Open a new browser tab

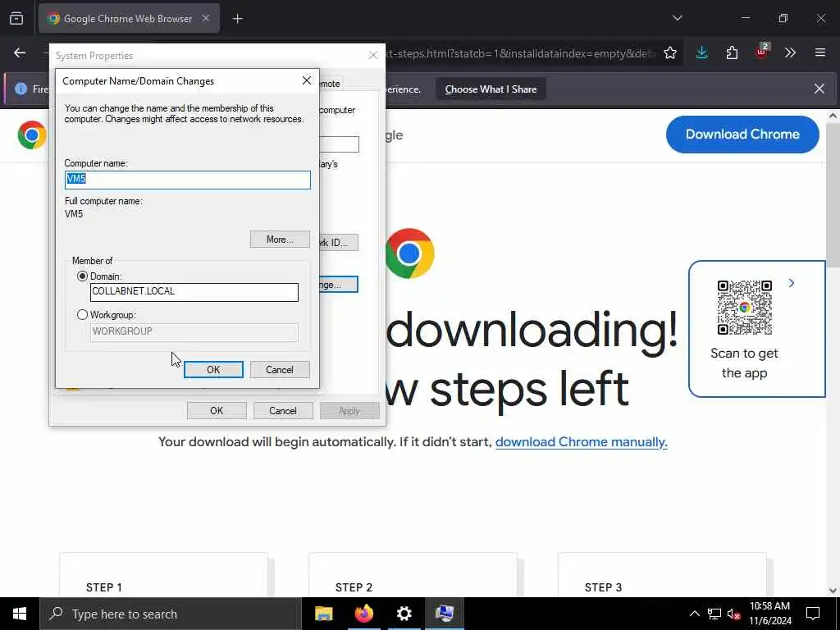click(237, 19)
